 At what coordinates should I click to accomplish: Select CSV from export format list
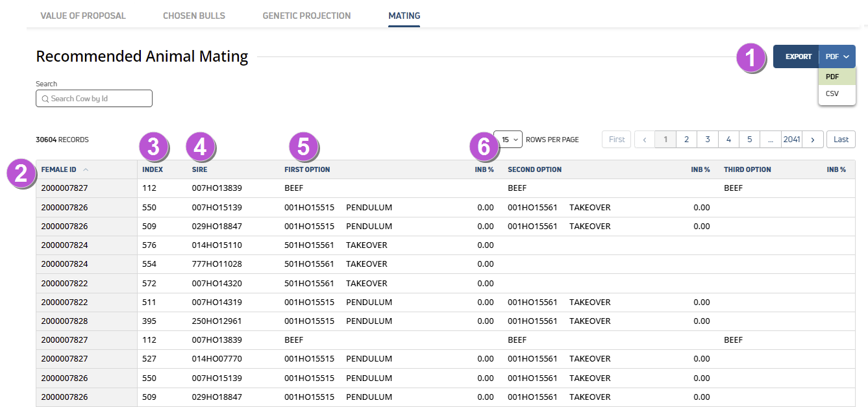click(x=832, y=93)
